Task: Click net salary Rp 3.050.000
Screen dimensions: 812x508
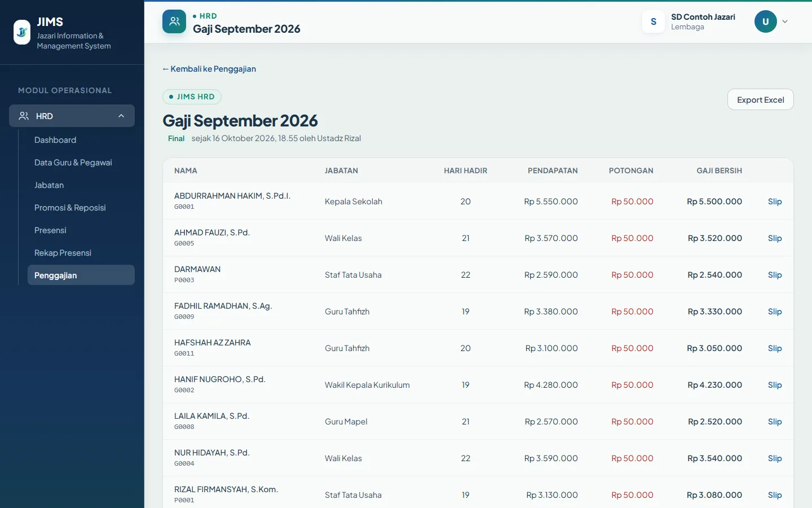Action: [x=714, y=348]
